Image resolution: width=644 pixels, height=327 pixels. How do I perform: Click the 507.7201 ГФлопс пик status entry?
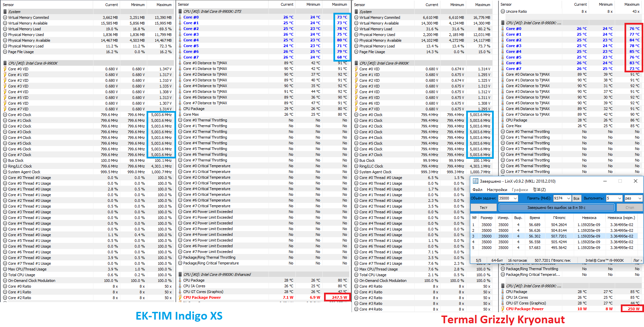[x=553, y=260]
